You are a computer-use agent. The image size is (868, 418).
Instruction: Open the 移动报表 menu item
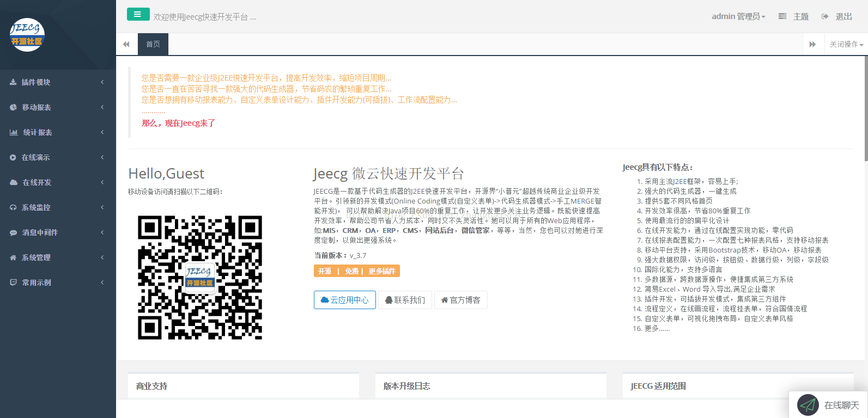tap(58, 107)
